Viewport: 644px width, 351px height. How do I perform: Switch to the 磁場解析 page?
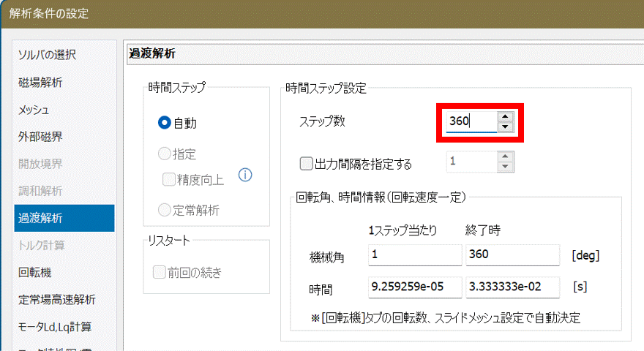point(40,82)
